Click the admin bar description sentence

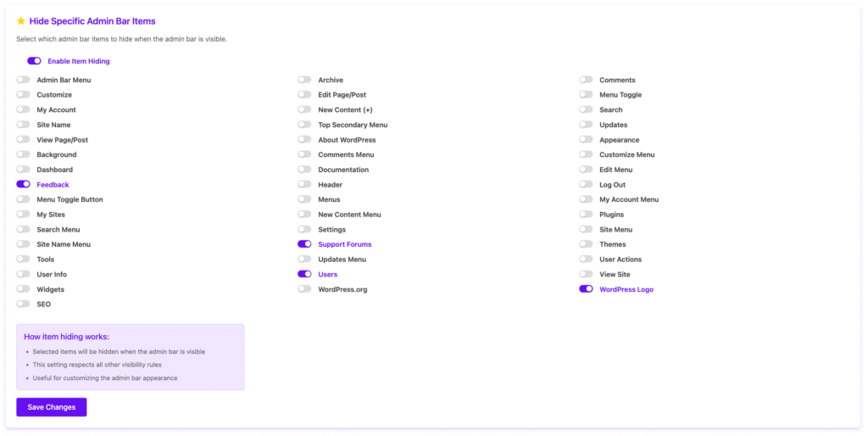point(122,39)
